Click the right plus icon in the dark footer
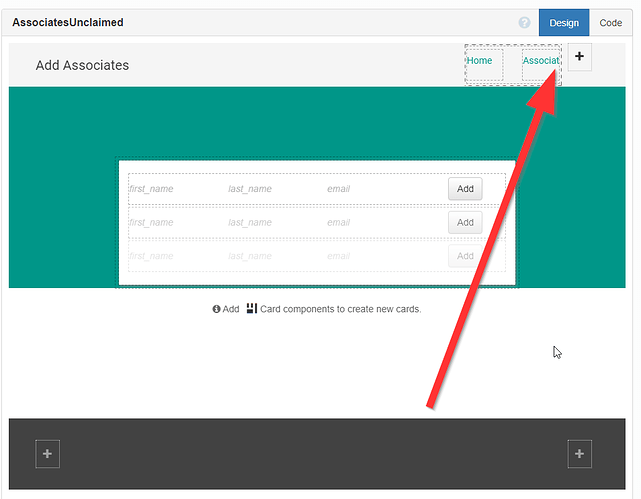 coord(579,454)
